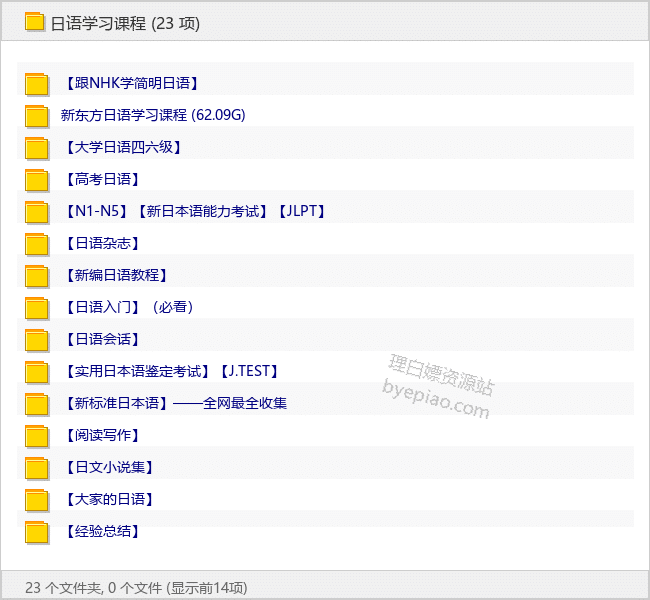Click the title 日语学习课程 (23 项)
650x600 pixels.
click(125, 23)
